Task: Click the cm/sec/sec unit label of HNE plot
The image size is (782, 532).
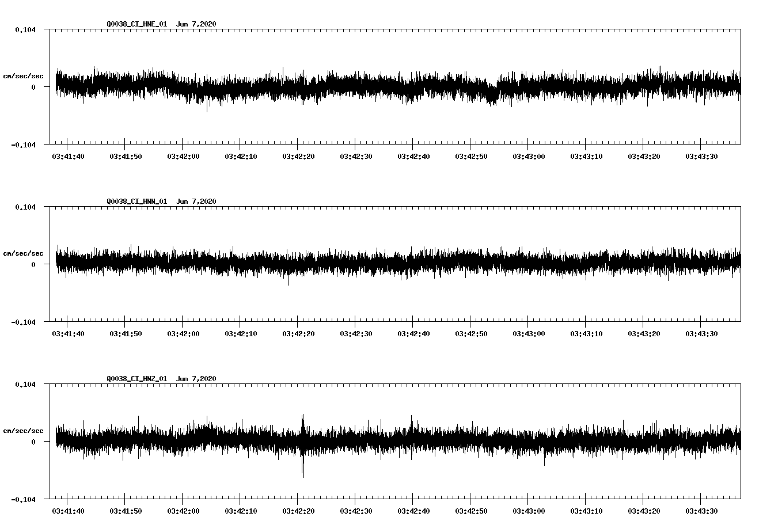Action: coord(23,76)
